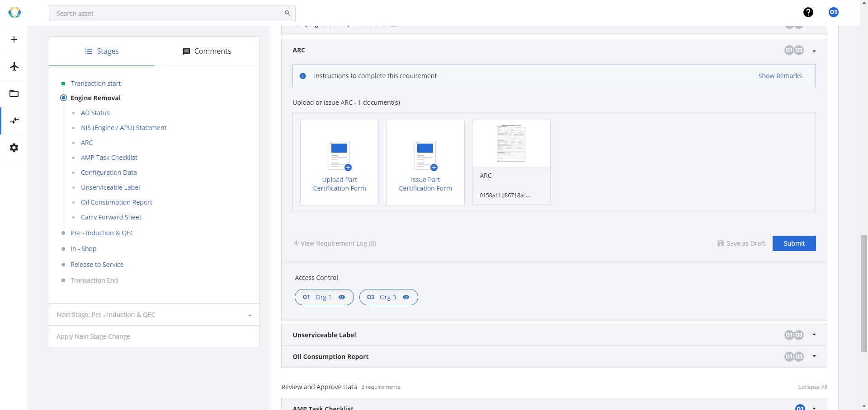Image resolution: width=868 pixels, height=410 pixels.
Task: Open Carry Forward Sheet requirement
Action: (x=111, y=217)
